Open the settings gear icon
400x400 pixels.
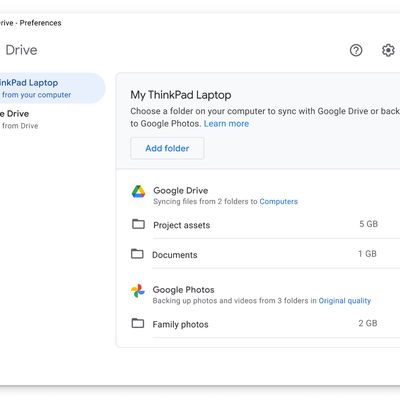click(388, 50)
